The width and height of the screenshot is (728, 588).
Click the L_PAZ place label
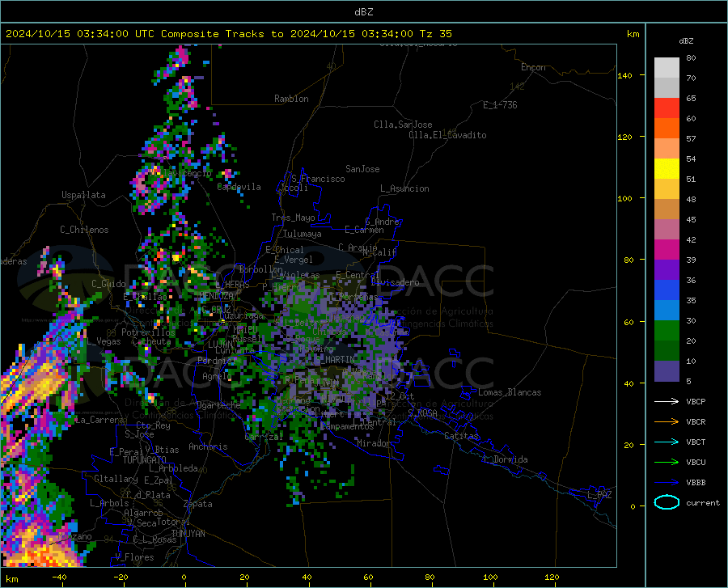599,495
